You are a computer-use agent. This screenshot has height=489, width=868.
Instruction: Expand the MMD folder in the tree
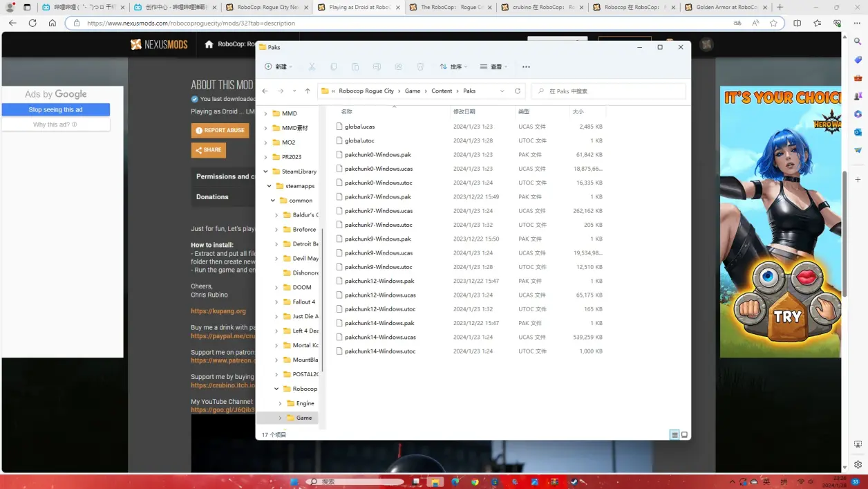pos(265,113)
